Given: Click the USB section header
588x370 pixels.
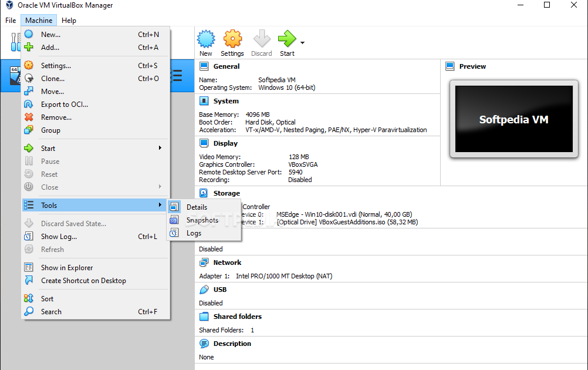Looking at the screenshot, I should tap(219, 290).
